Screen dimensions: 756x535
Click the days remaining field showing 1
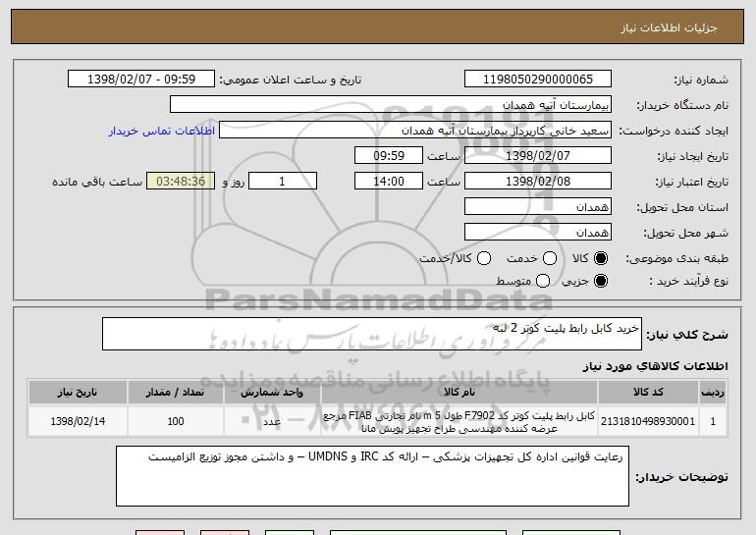283,182
